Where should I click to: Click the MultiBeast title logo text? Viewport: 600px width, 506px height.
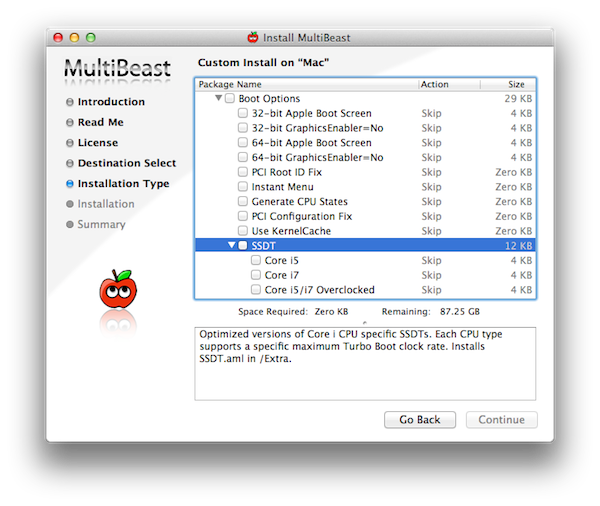(117, 68)
